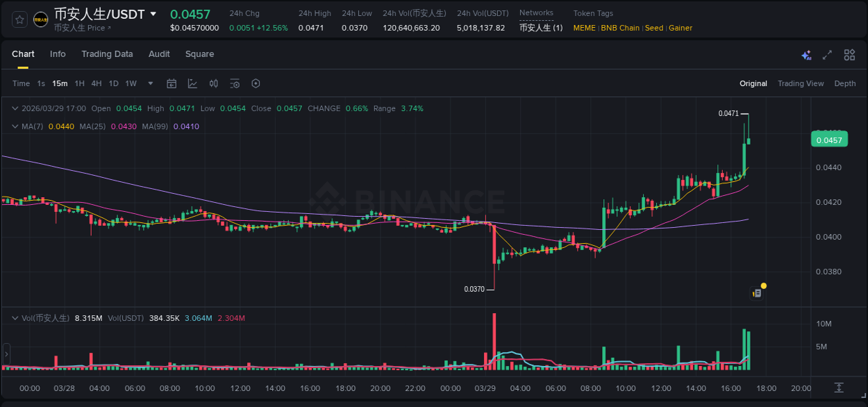
Task: Switch to the Depth chart view
Action: [x=845, y=83]
